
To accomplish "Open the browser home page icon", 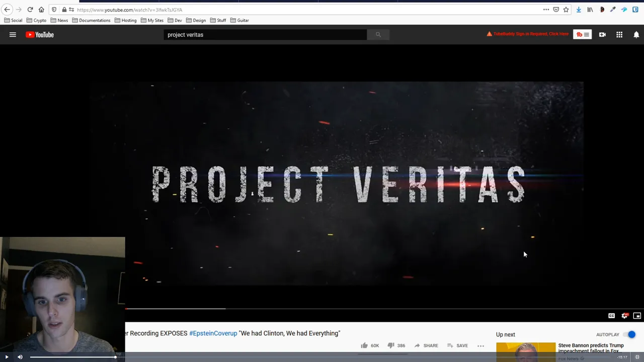I will (x=41, y=10).
